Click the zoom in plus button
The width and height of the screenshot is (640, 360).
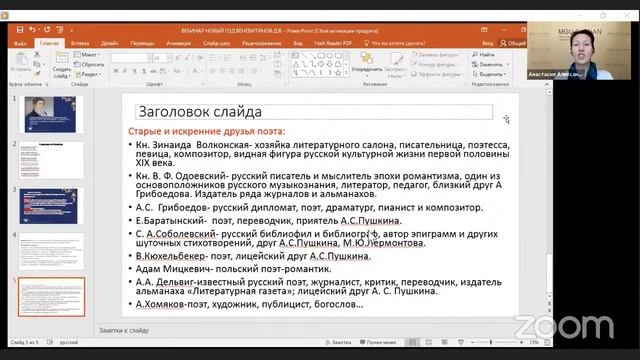(521, 342)
